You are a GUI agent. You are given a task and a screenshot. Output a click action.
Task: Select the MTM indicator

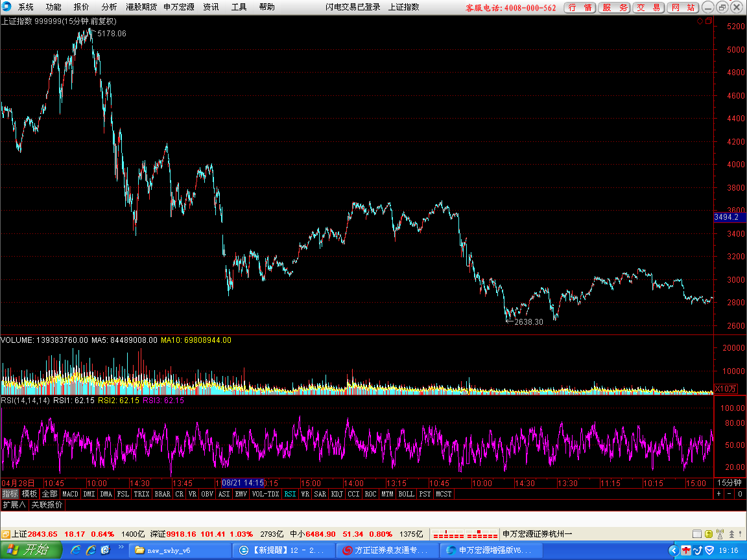point(387,494)
